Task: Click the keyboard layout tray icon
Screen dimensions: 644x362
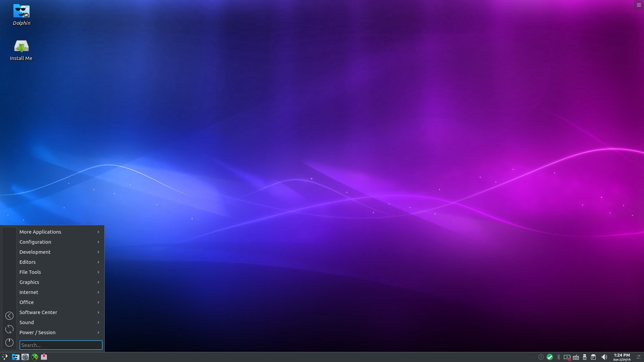Action: 576,357
